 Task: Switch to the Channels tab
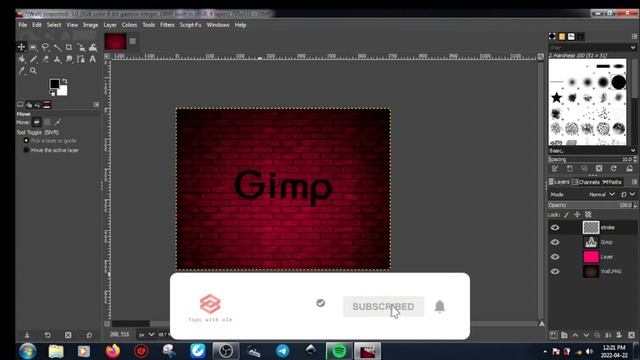586,182
